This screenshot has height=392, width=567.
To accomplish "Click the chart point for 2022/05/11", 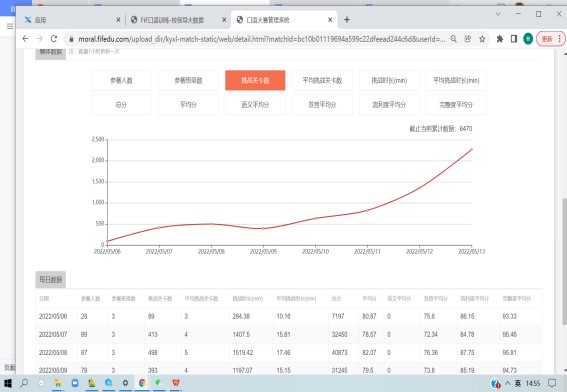I will [x=367, y=210].
